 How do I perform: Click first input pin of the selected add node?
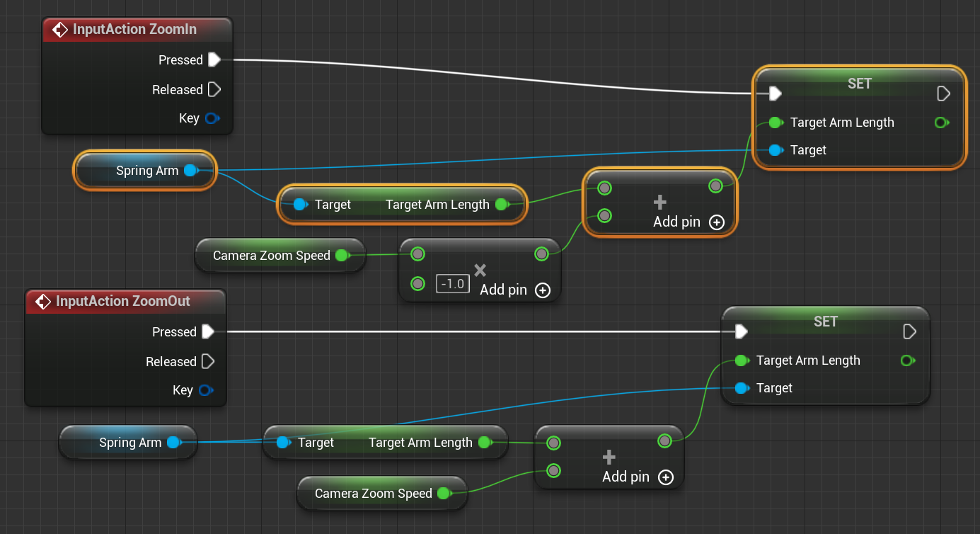(x=604, y=188)
